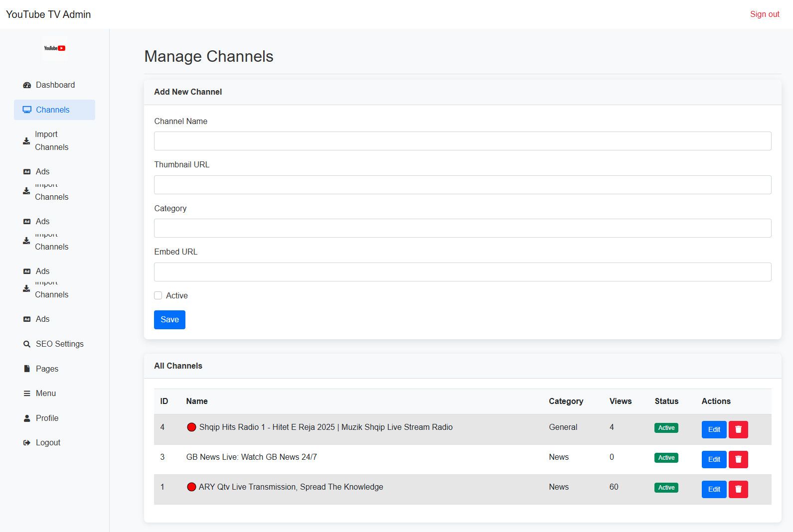Select the Channels sidebar item

[53, 110]
